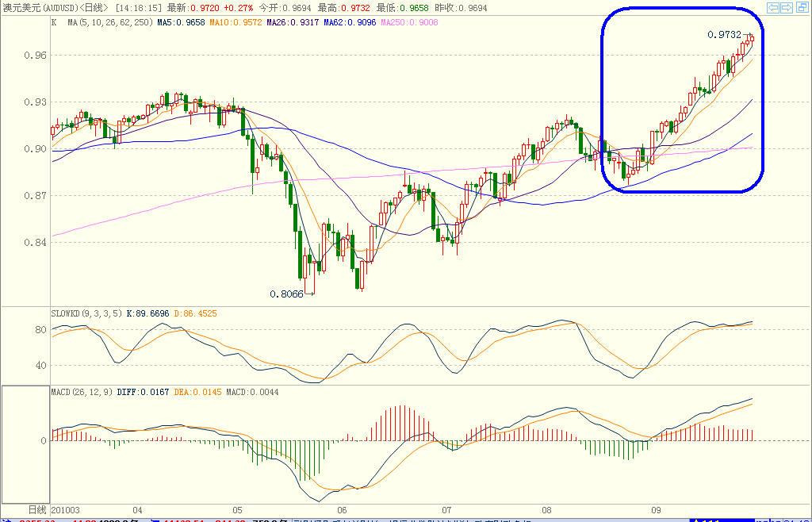This screenshot has width=812, height=522.
Task: Click the 07 month marker on time axis
Action: point(446,510)
